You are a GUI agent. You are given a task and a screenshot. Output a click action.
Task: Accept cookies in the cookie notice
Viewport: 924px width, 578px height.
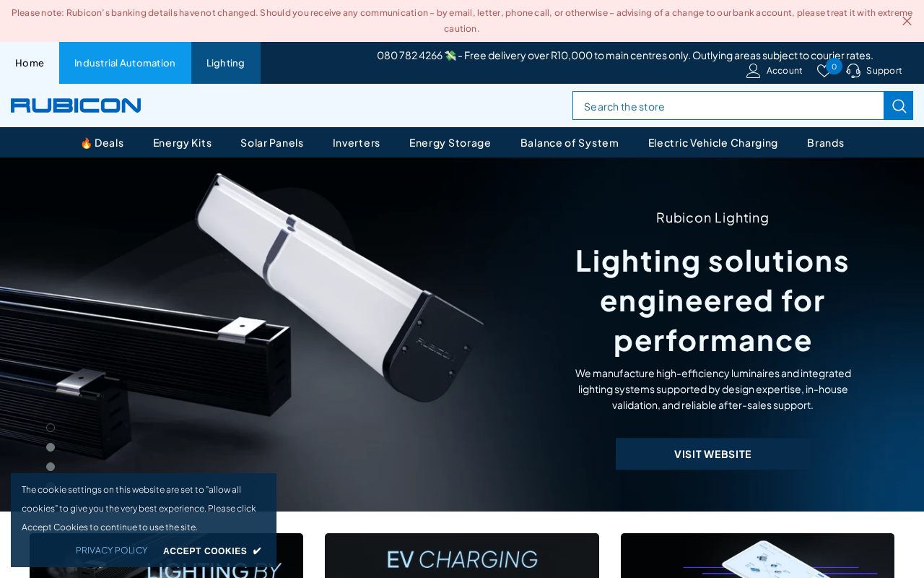[212, 551]
